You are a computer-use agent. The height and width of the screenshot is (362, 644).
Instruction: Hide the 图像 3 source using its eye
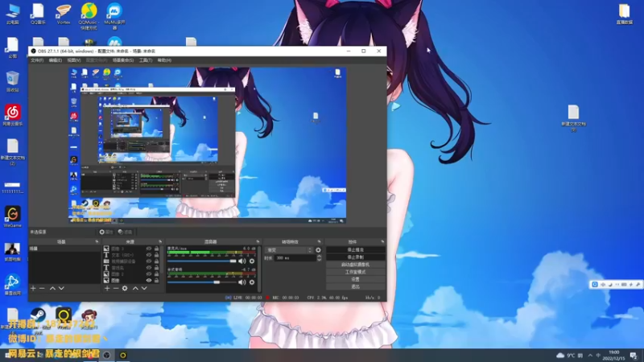pyautogui.click(x=149, y=249)
